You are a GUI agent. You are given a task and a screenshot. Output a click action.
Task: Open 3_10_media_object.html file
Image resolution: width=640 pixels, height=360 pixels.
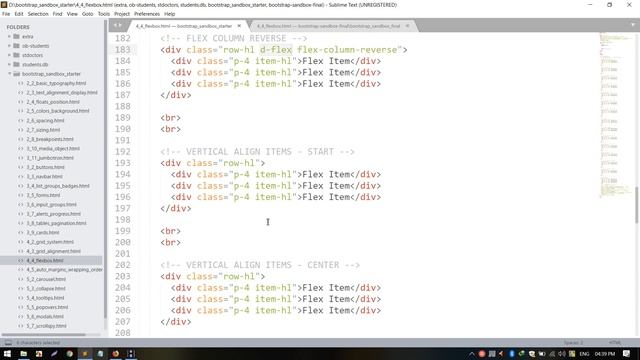pyautogui.click(x=53, y=149)
